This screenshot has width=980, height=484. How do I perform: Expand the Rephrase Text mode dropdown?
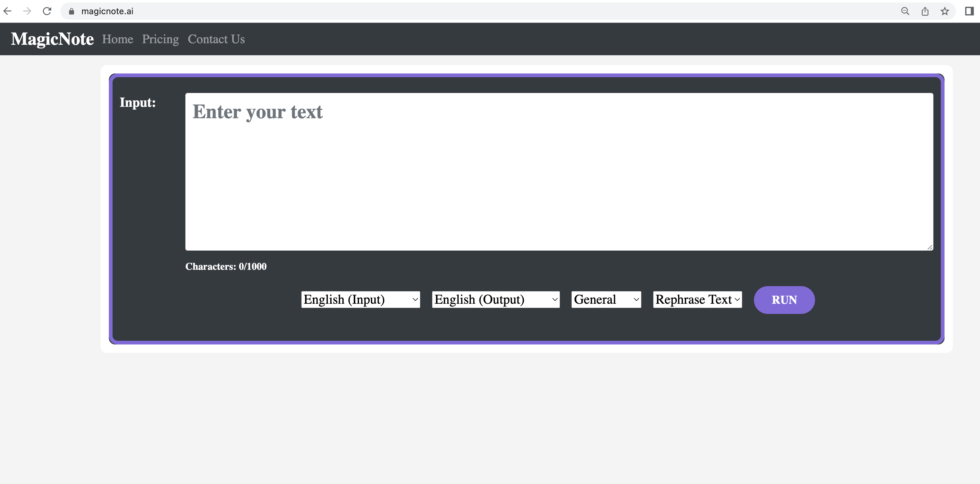point(697,299)
